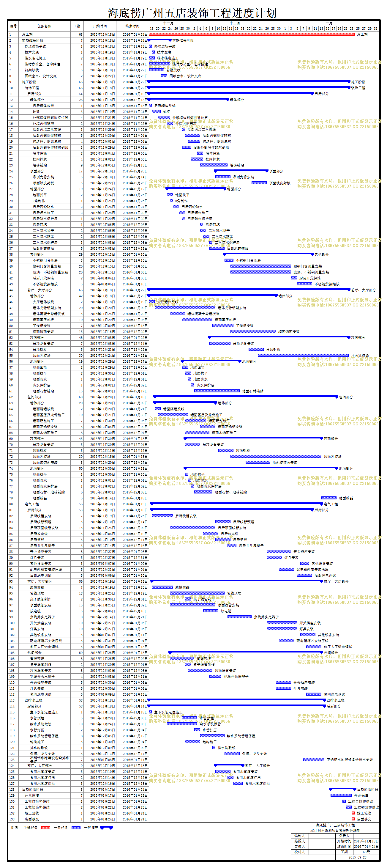Click the 结束时间 column header
Screen dimensions: 387x868
(x=132, y=26)
